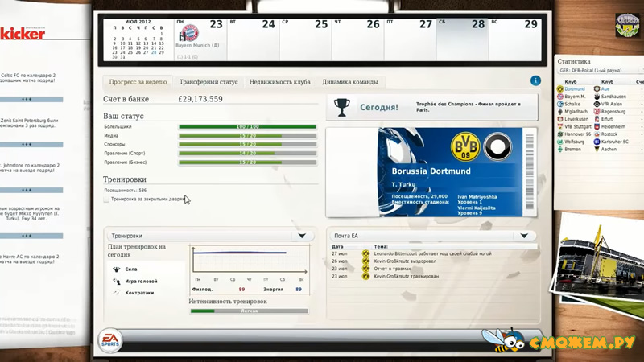Click the opponent badge beside BVB logo
This screenshot has width=644, height=362.
(x=497, y=146)
